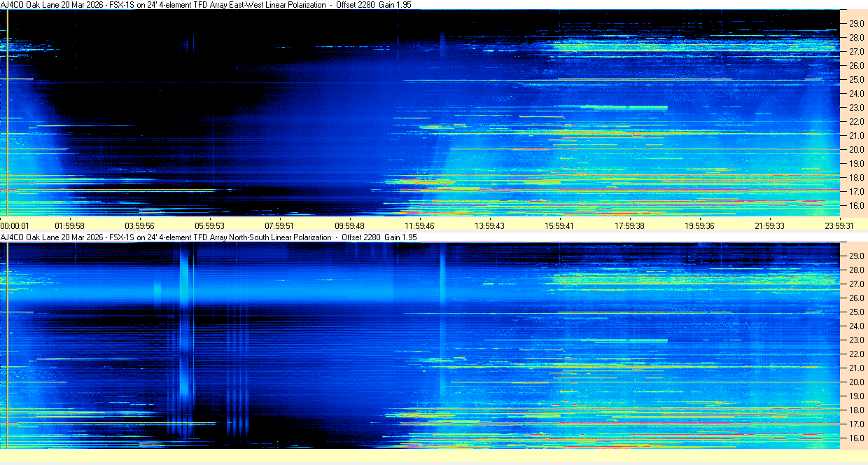
Task: Click the 25.0 frequency label in the East-West panel
Action: 856,80
